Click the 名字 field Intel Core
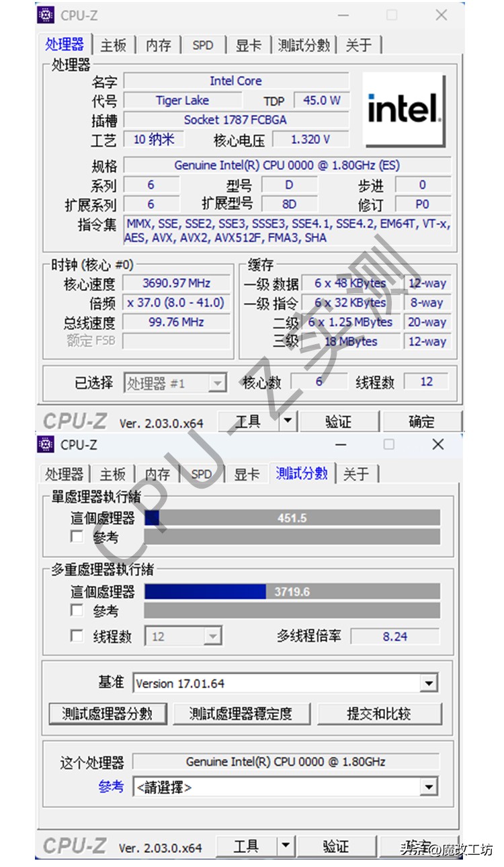This screenshot has width=504, height=867. click(x=236, y=81)
